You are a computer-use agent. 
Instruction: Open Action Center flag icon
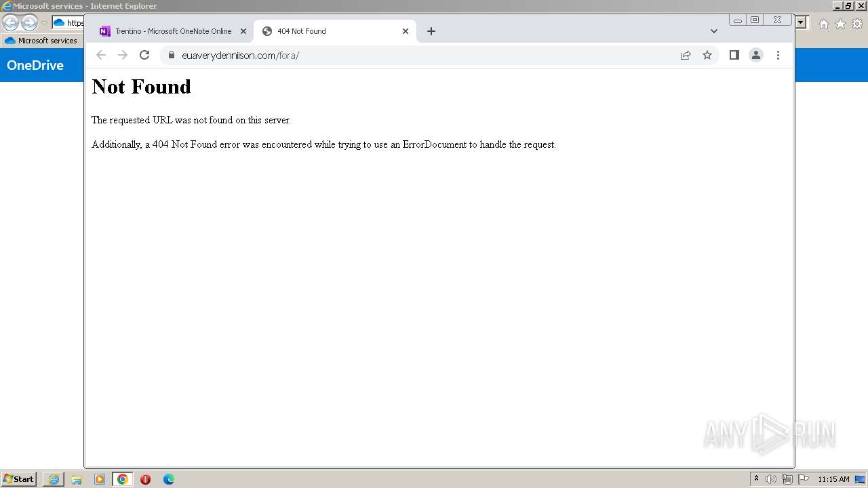coord(804,479)
